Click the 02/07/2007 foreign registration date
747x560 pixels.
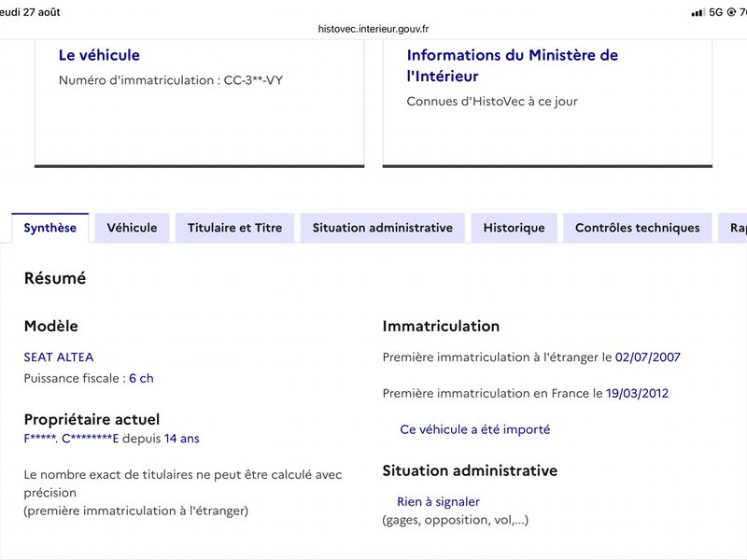(x=648, y=357)
